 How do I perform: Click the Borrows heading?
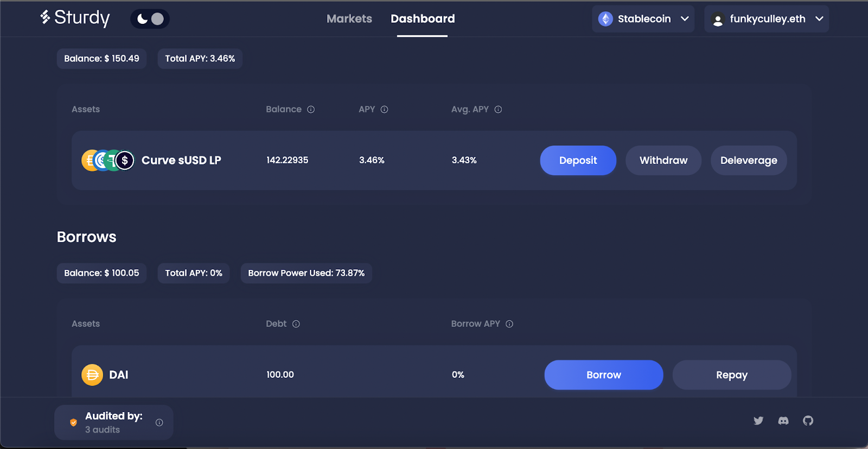(86, 237)
